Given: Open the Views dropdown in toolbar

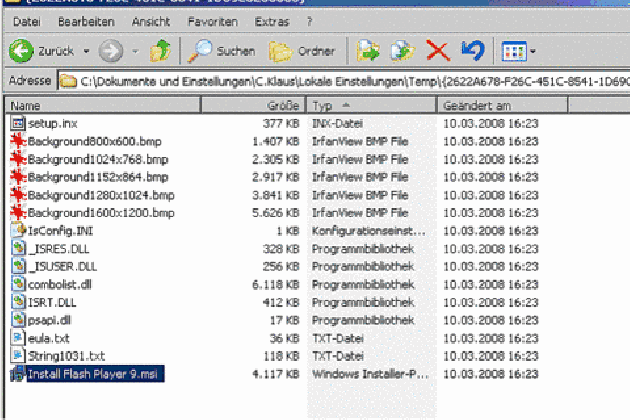Looking at the screenshot, I should click(x=517, y=50).
